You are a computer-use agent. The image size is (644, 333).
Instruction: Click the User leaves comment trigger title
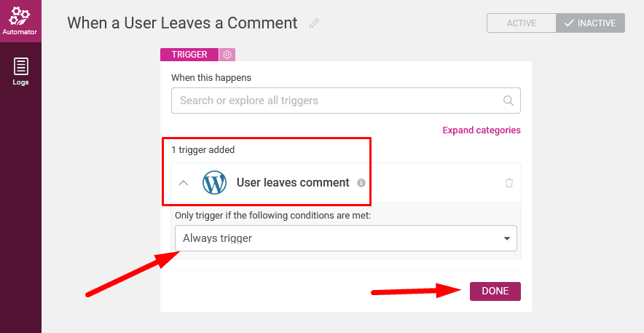pyautogui.click(x=293, y=183)
